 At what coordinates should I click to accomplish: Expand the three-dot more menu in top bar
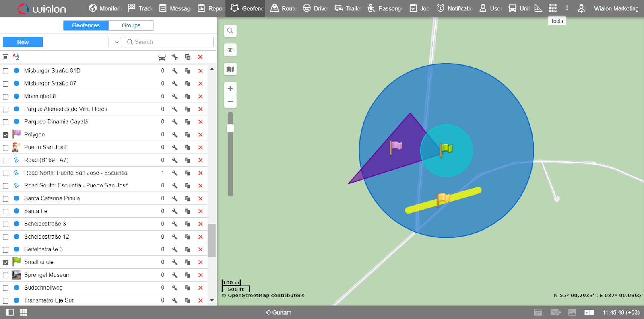coord(567,8)
